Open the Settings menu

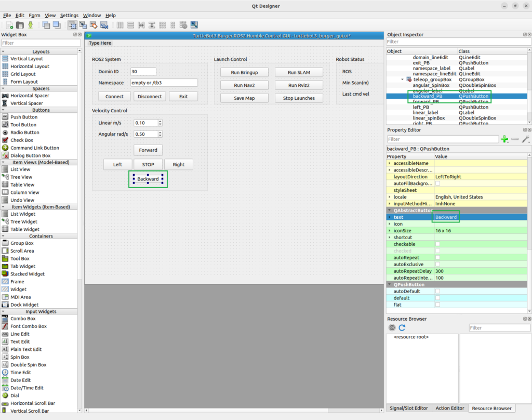coord(69,15)
